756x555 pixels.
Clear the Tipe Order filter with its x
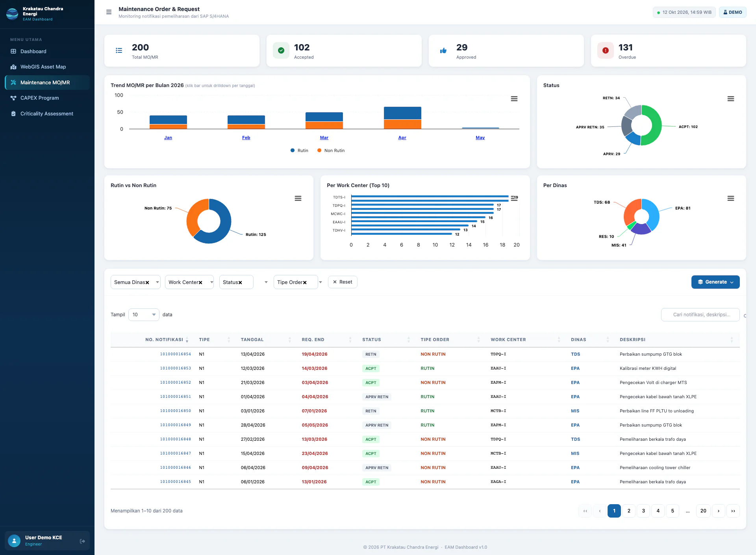tap(305, 282)
